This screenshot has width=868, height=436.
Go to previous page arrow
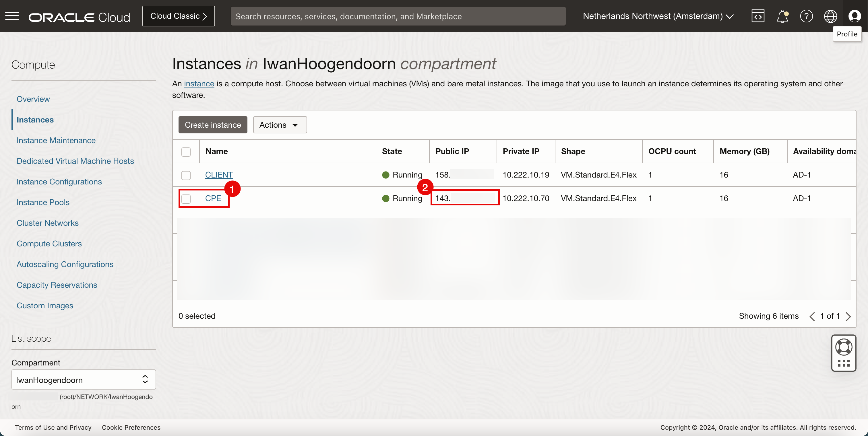[x=812, y=316]
